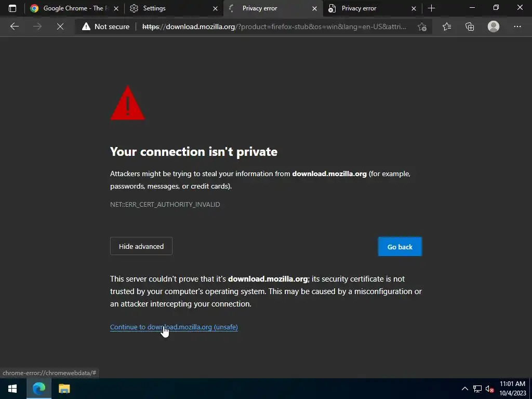532x399 pixels.
Task: Show hidden system tray icons
Action: (465, 389)
